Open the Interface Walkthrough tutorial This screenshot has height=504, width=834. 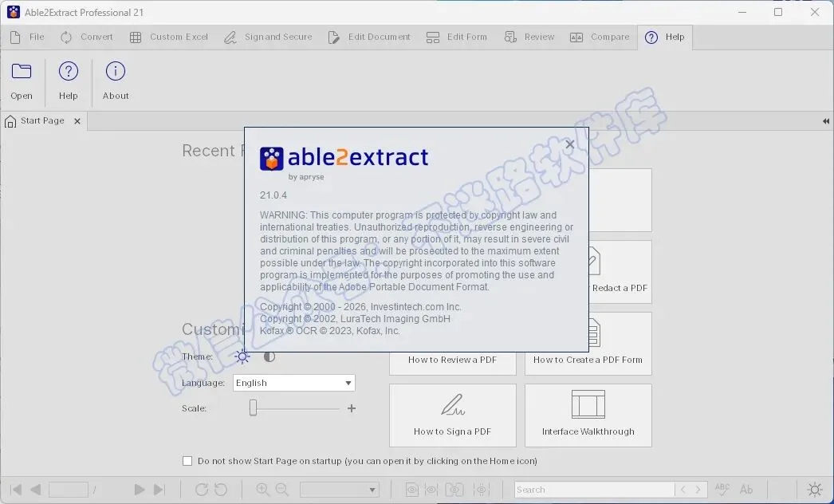pos(588,415)
